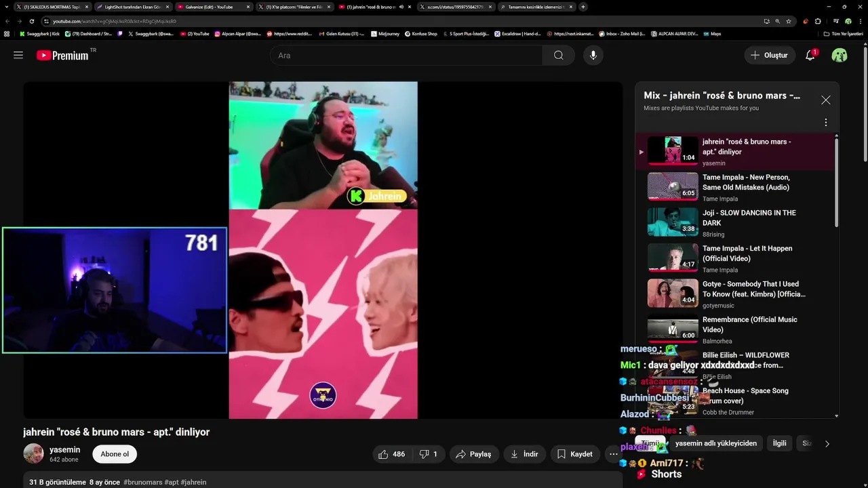This screenshot has height=488, width=868.
Task: Go back with browser back arrow
Action: pos(7,21)
